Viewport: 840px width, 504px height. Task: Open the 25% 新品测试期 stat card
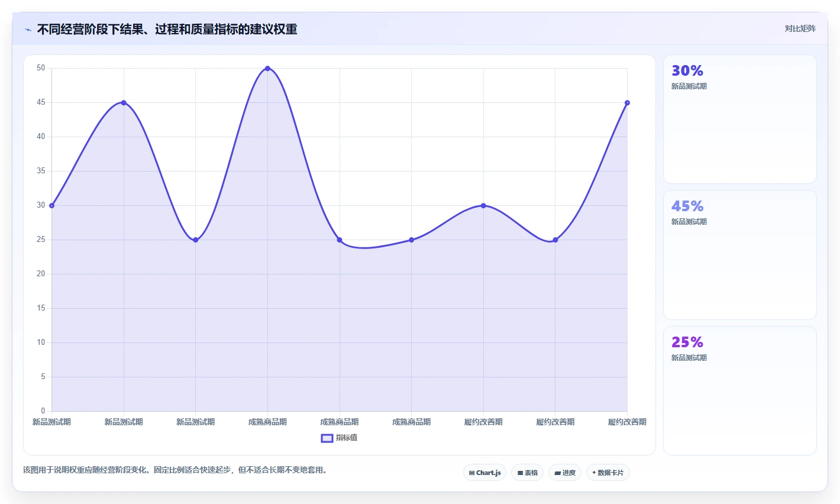tap(740, 391)
